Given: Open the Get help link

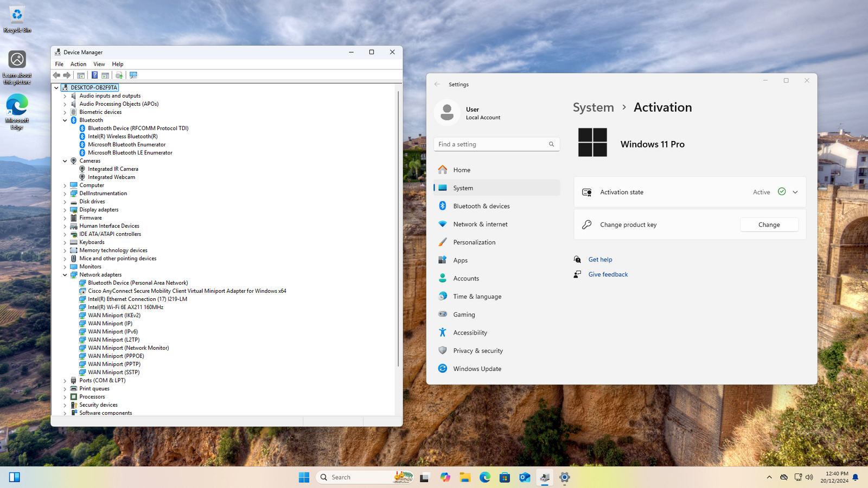Looking at the screenshot, I should pyautogui.click(x=600, y=260).
